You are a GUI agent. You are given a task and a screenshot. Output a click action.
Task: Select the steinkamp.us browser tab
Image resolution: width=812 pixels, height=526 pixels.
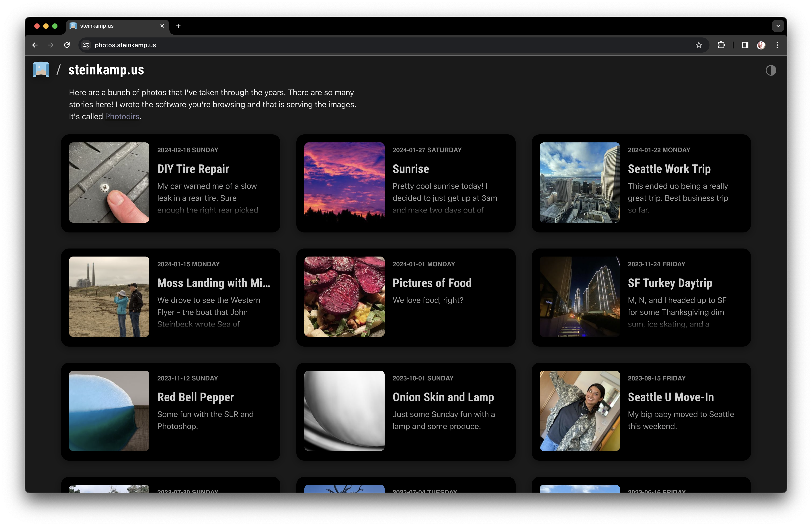[113, 26]
